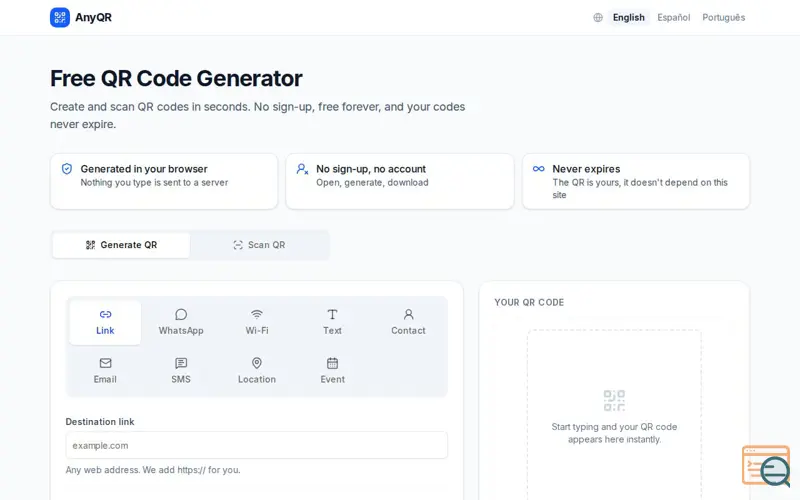The image size is (800, 500).
Task: Click the calendar Event icon
Action: (332, 363)
